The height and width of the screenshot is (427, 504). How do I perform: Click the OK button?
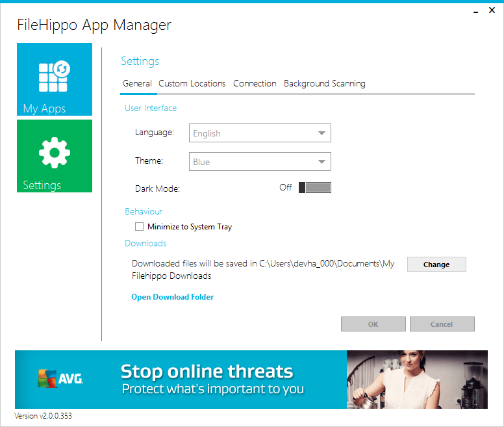(373, 324)
